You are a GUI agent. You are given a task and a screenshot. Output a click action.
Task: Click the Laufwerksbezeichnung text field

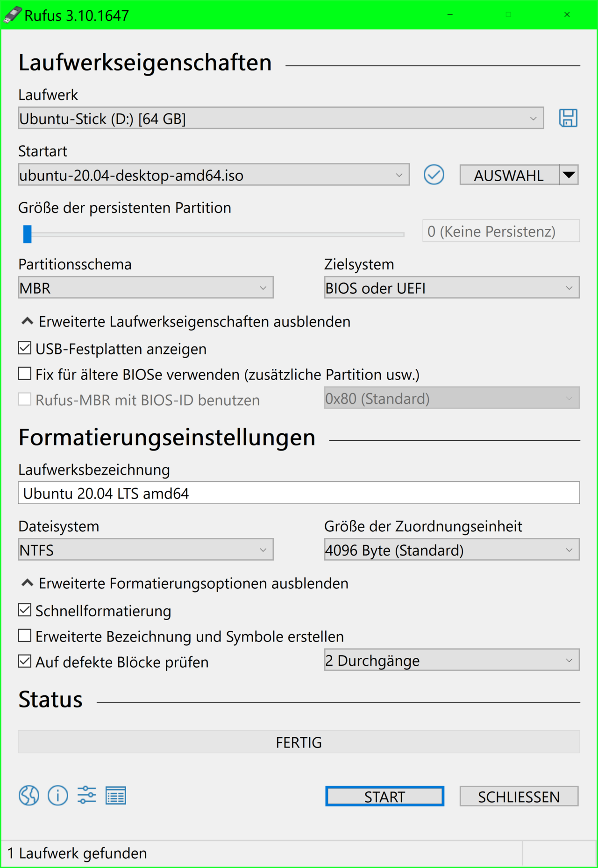299,493
